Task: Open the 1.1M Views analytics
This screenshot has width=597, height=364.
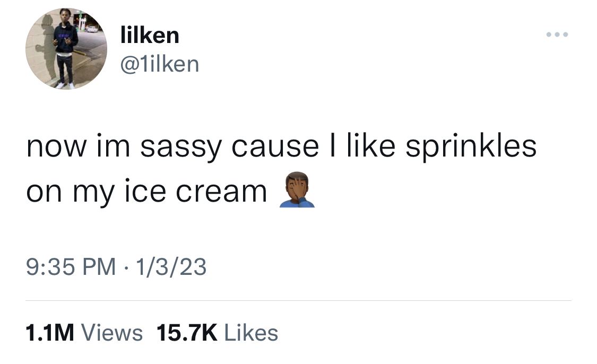Action: click(84, 333)
